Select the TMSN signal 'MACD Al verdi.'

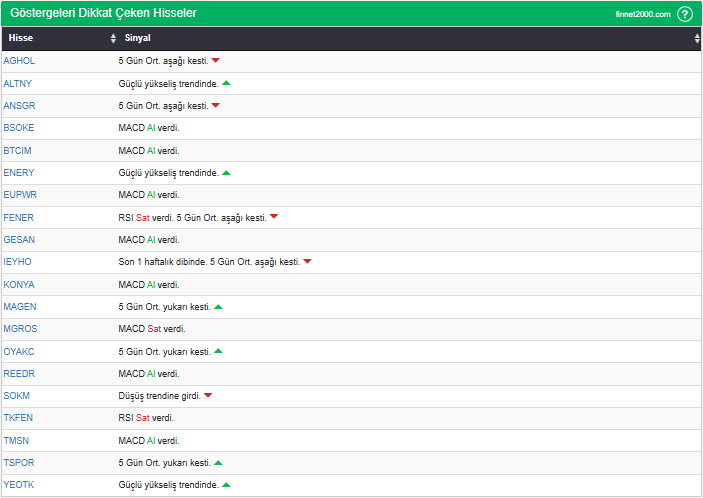149,441
